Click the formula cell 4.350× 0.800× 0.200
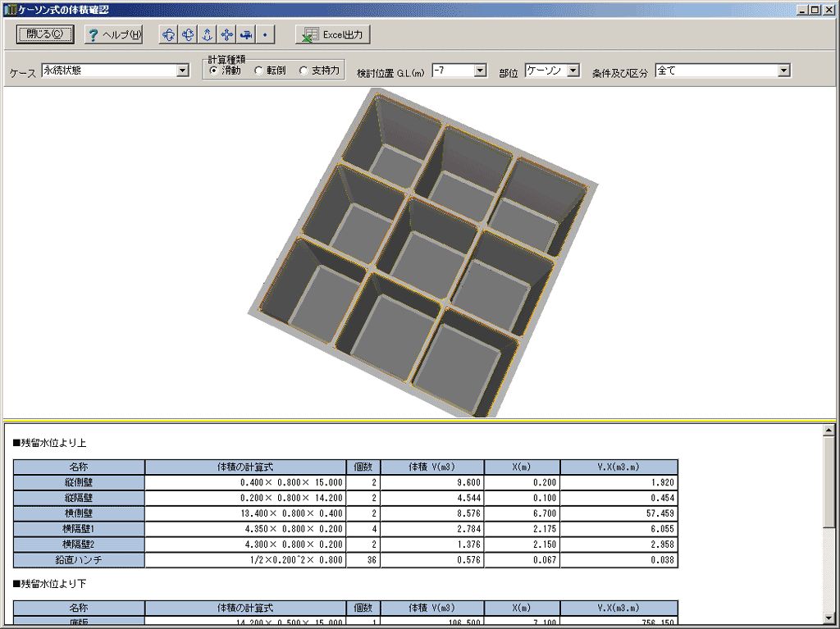 [x=245, y=529]
